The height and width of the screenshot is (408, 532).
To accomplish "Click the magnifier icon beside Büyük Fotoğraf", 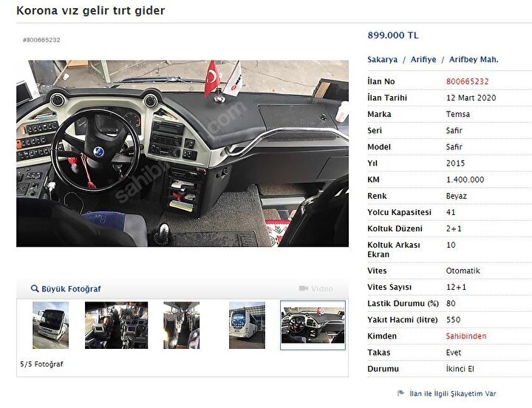I will [x=34, y=288].
